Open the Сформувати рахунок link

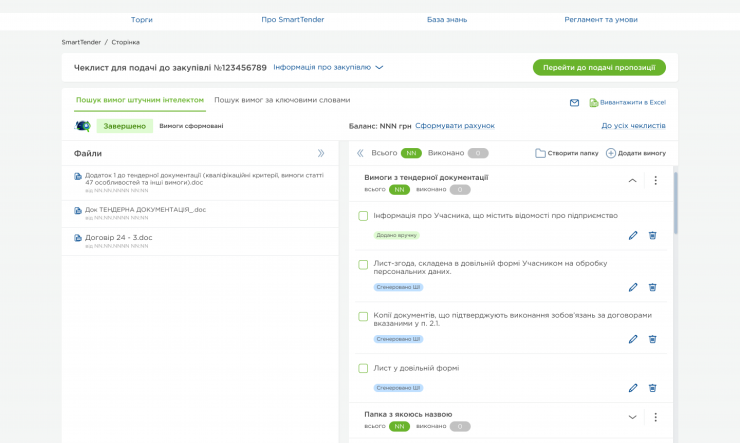pyautogui.click(x=454, y=126)
